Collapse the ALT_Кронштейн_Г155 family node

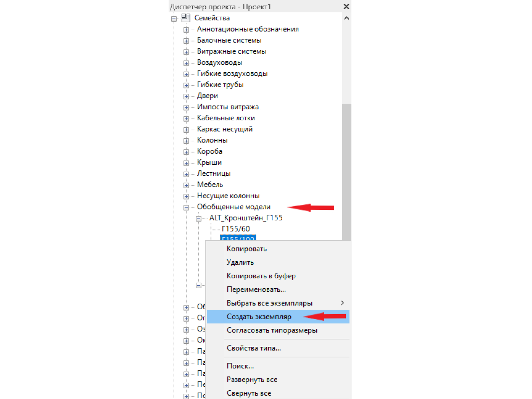tap(199, 219)
